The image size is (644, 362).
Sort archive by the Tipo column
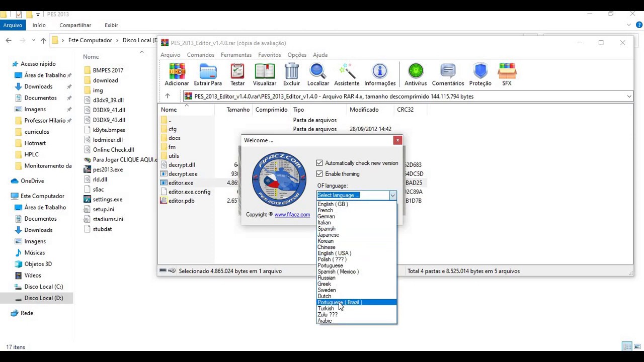click(298, 110)
